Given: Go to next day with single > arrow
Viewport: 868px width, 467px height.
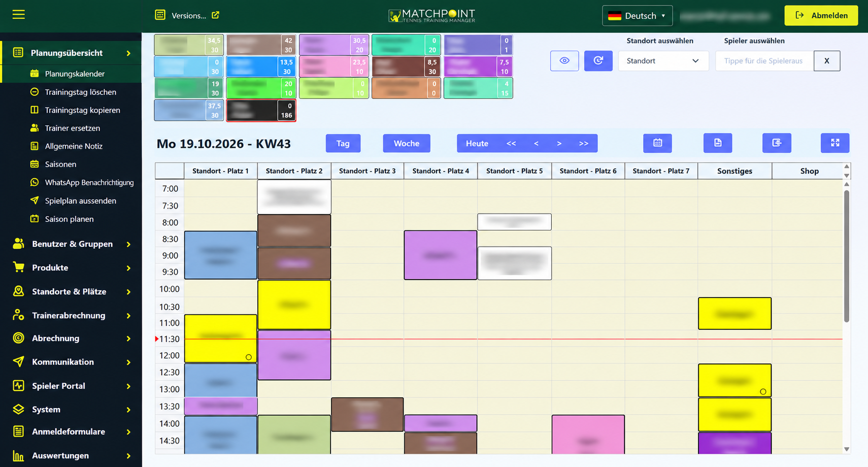Looking at the screenshot, I should [559, 143].
